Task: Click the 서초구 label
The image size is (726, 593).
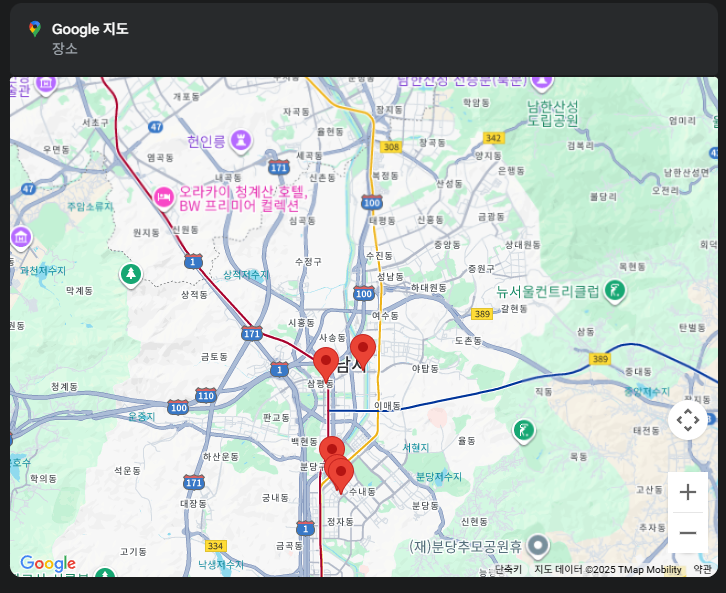Action: pos(95,122)
